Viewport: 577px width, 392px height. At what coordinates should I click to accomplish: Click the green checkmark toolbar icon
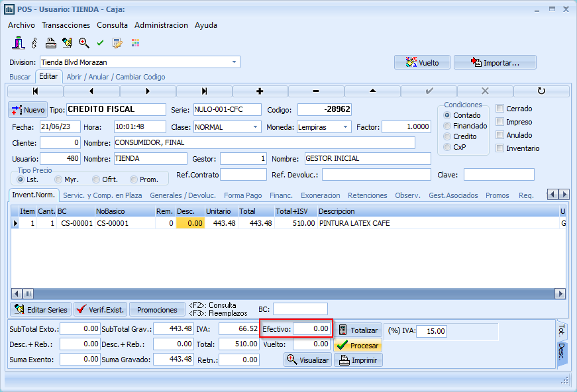100,43
